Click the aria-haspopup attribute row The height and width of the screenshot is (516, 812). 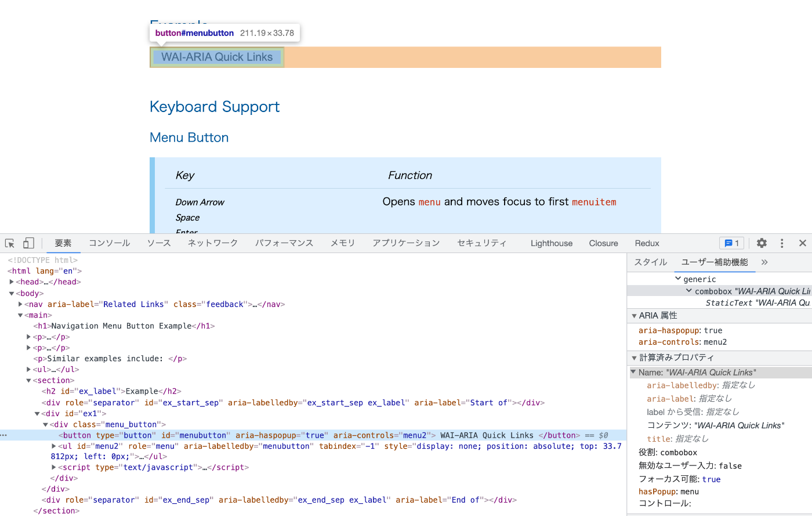(x=680, y=330)
